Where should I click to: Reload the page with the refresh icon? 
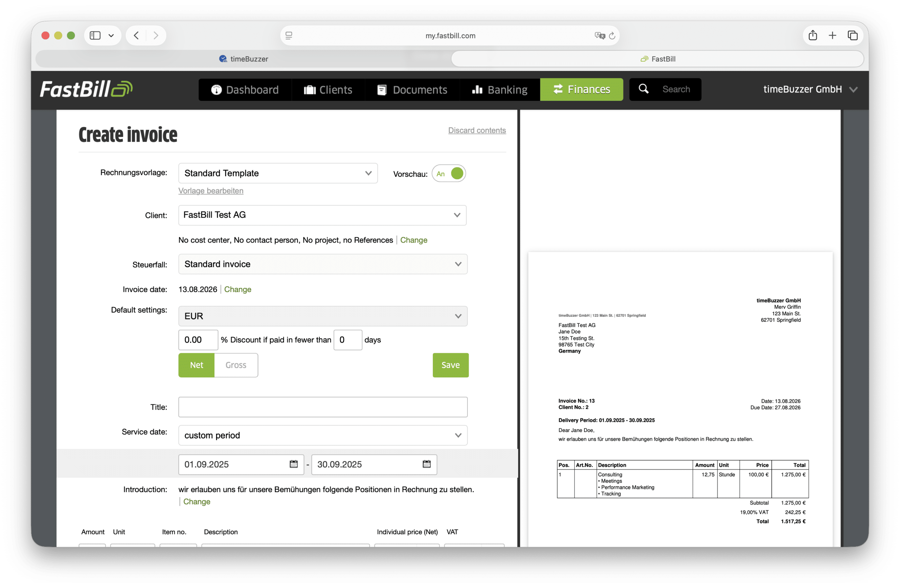click(612, 35)
